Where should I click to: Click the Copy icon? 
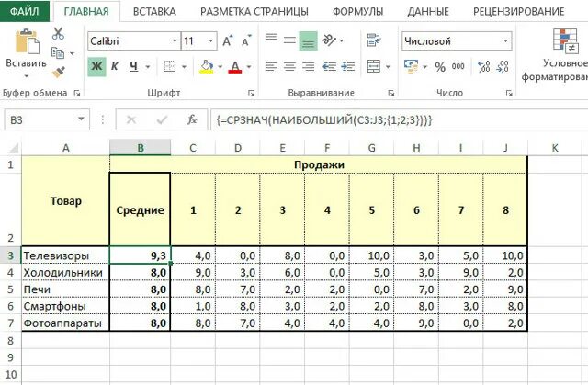(57, 53)
